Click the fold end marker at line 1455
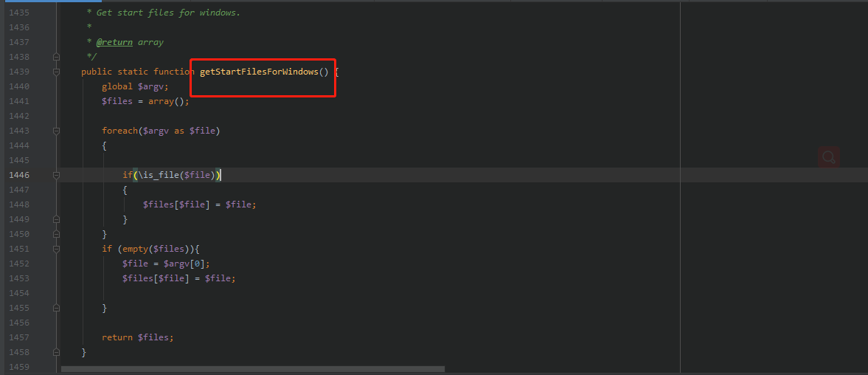 (57, 307)
